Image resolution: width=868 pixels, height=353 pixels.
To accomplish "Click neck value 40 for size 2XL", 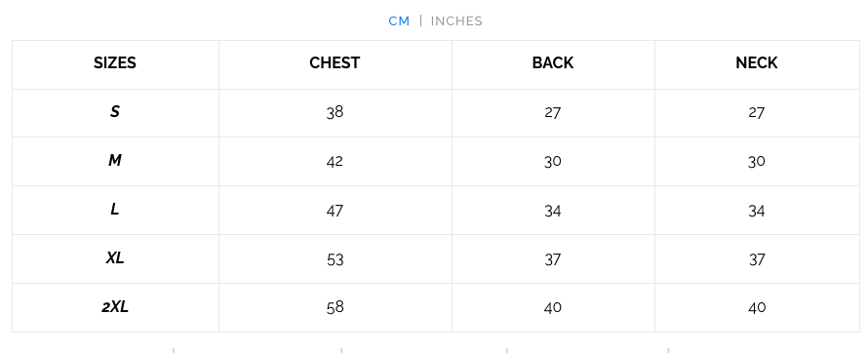I will pyautogui.click(x=757, y=307).
